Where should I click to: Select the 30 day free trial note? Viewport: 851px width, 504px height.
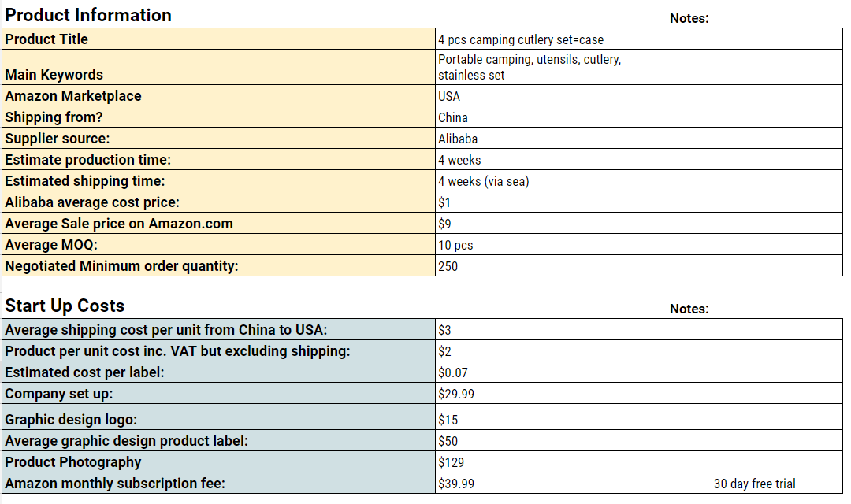click(754, 483)
